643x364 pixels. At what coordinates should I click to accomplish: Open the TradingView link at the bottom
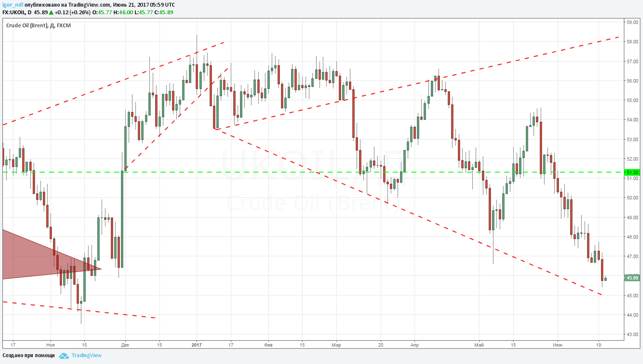click(x=86, y=355)
